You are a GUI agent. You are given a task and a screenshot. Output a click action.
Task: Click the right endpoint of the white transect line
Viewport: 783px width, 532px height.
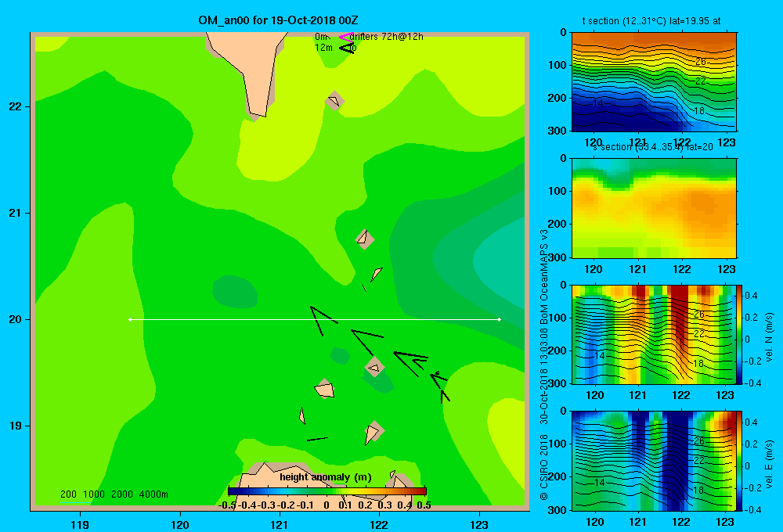[500, 319]
